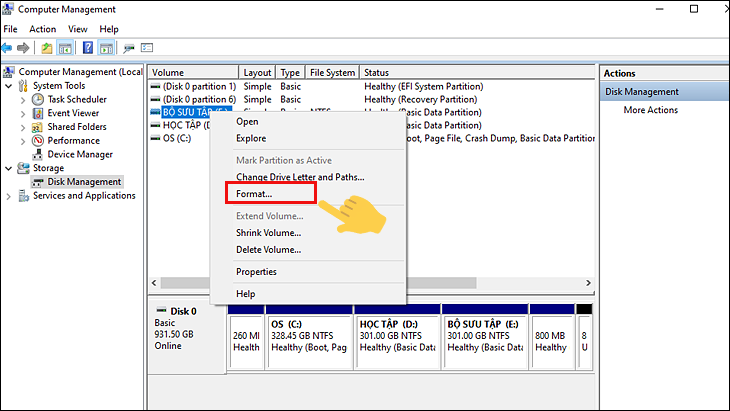Open the Action menu in menu bar
730x411 pixels.
click(42, 29)
